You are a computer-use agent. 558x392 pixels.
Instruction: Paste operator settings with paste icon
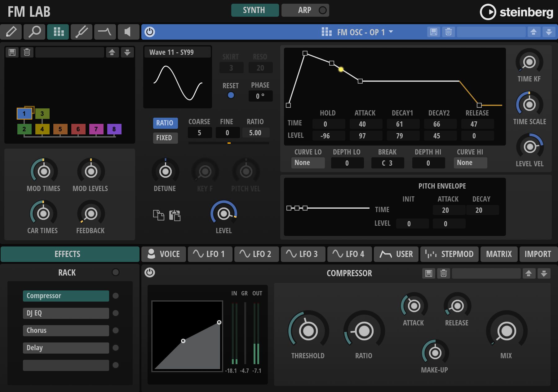175,215
